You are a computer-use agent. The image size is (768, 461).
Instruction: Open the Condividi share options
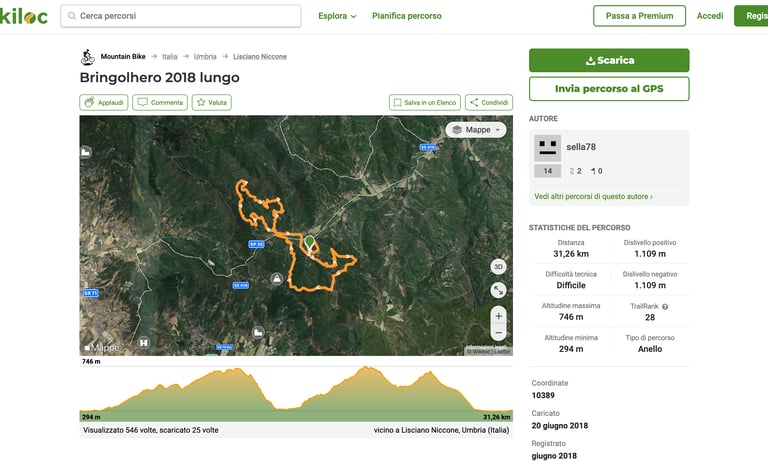point(489,102)
